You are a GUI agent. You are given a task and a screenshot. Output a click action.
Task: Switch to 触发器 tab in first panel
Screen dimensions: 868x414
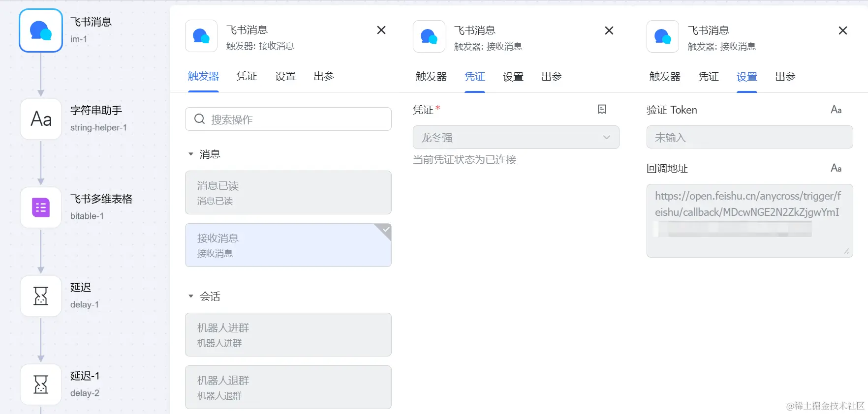203,76
